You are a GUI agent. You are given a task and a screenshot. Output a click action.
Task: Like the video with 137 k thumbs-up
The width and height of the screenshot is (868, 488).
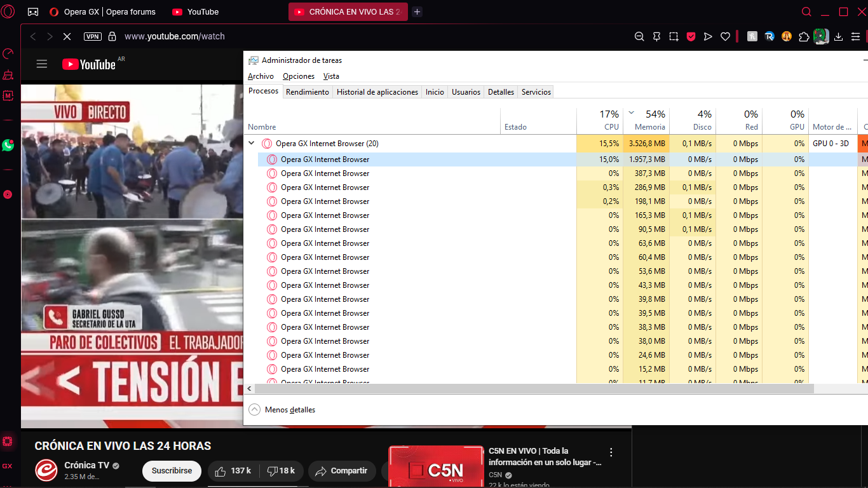coord(233,471)
